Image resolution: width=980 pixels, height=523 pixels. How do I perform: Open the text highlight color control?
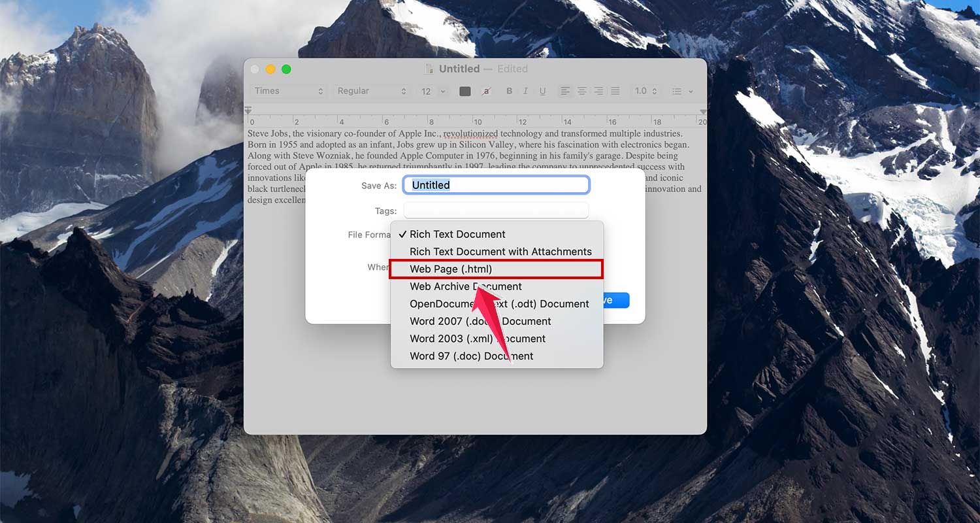pos(486,91)
